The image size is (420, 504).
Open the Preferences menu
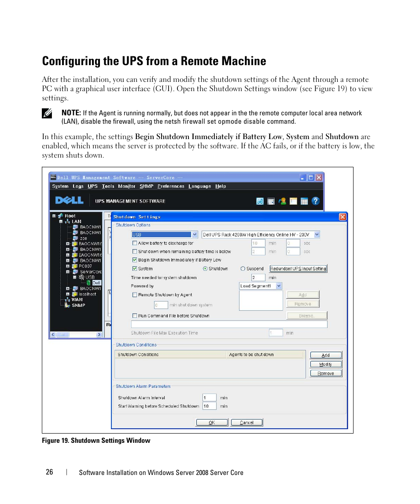point(171,186)
